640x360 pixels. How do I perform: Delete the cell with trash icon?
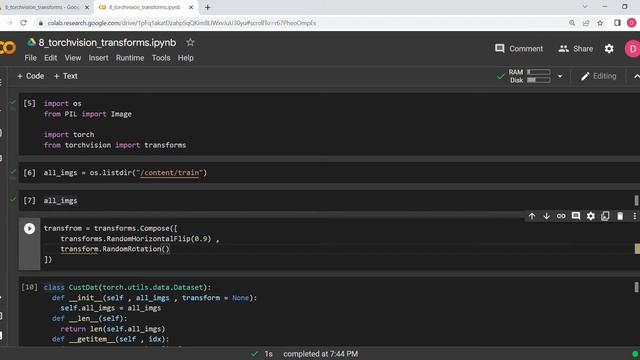(x=620, y=216)
